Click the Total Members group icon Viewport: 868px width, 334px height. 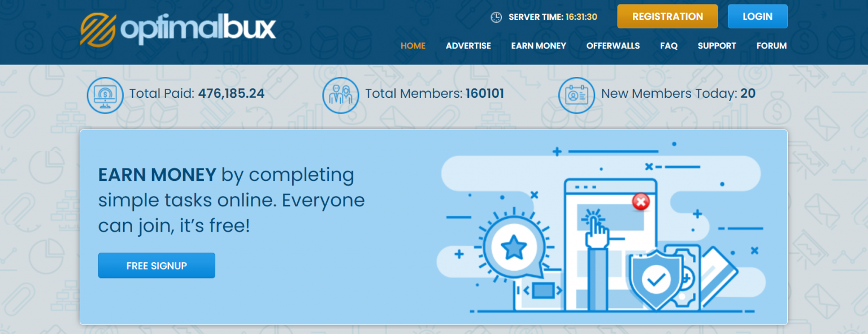point(341,95)
